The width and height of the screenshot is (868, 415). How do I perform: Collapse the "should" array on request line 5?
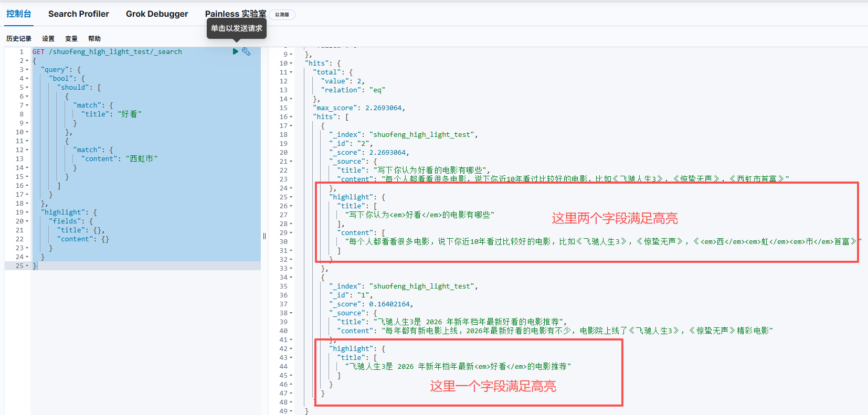pyautogui.click(x=27, y=88)
